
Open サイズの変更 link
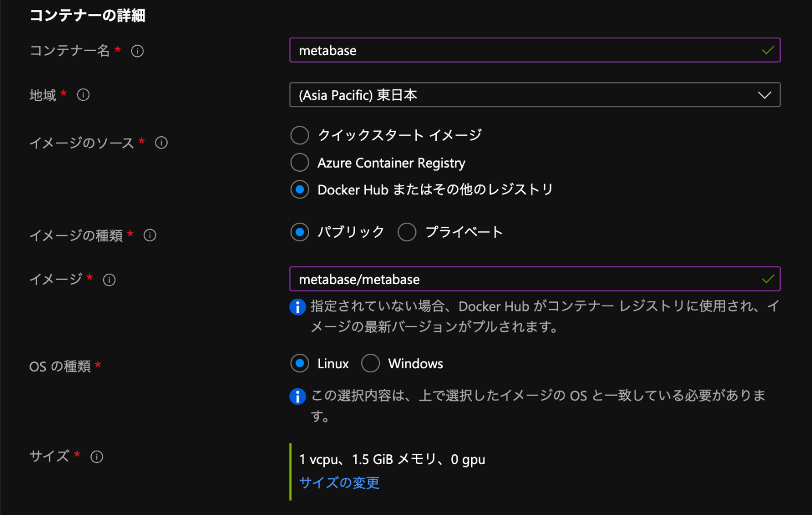(339, 483)
